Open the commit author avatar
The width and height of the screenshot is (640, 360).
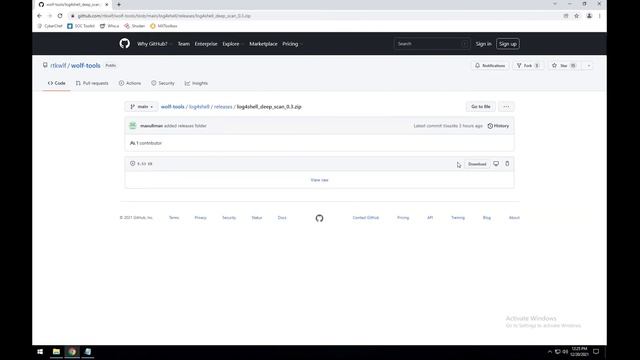point(133,126)
